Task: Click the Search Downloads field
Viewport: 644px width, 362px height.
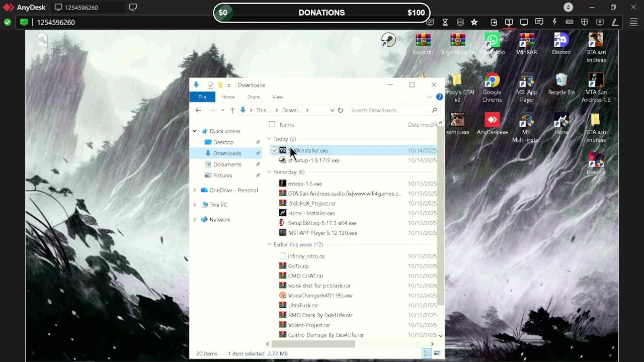Action: [393, 110]
